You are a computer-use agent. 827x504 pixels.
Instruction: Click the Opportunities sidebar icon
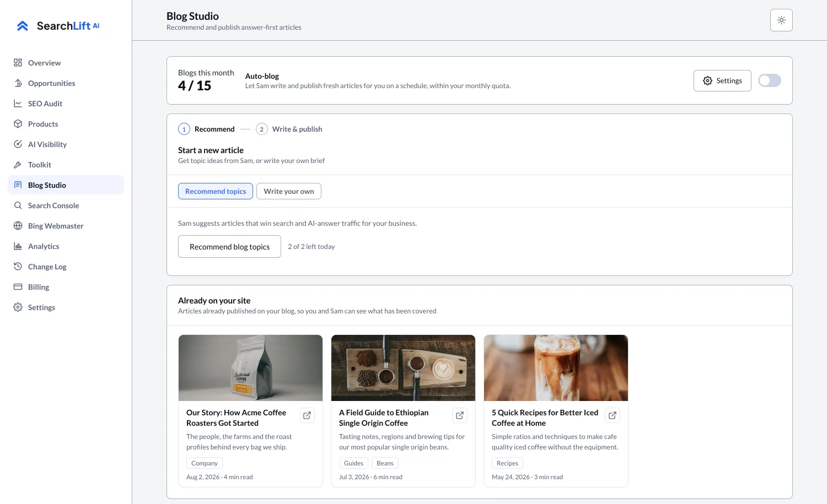point(18,83)
